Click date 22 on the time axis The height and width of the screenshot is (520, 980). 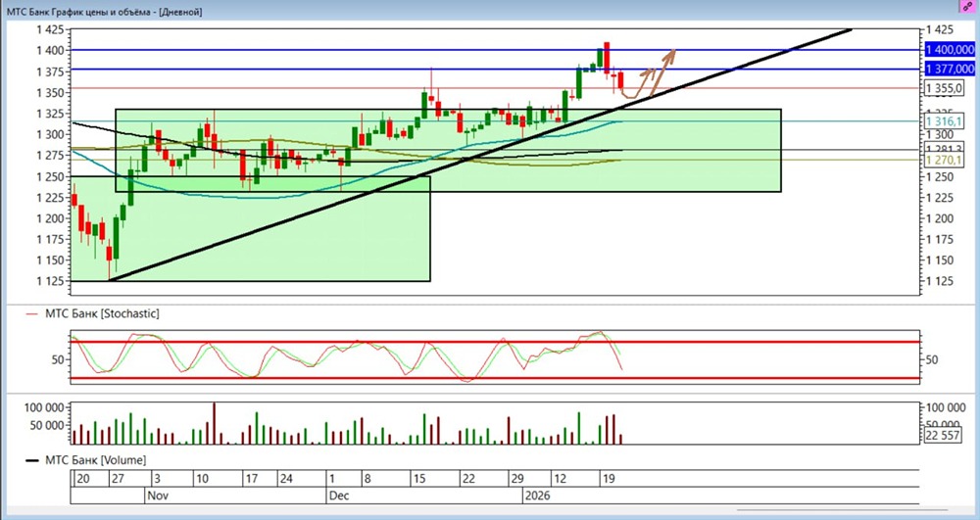click(468, 479)
